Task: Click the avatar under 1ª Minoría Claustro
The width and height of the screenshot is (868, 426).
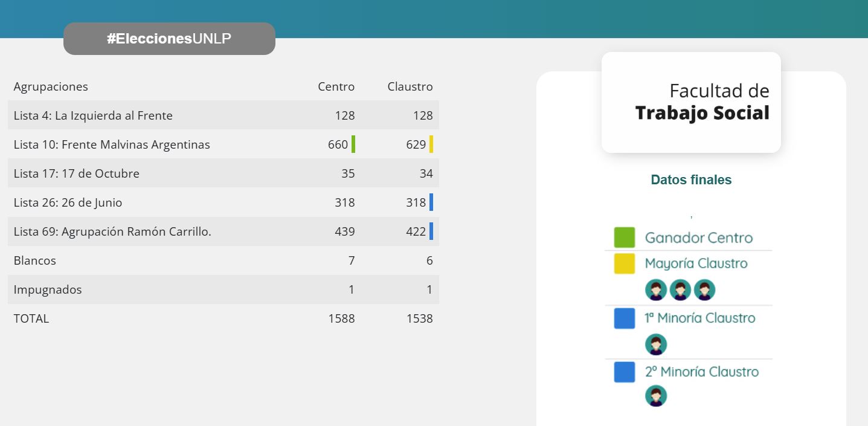Action: click(x=656, y=344)
